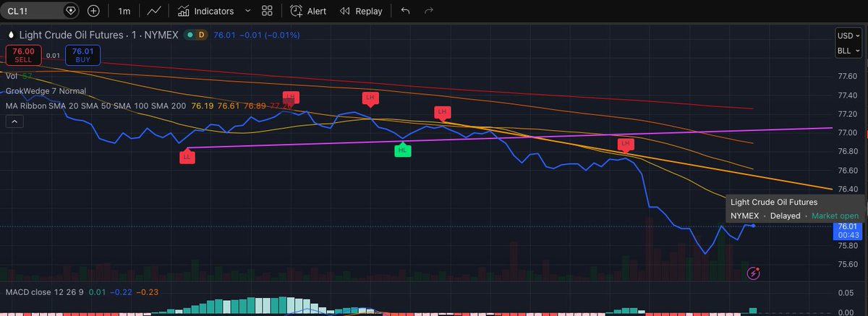Click the alarm clock icon
Image resolution: width=868 pixels, height=316 pixels.
coord(296,11)
